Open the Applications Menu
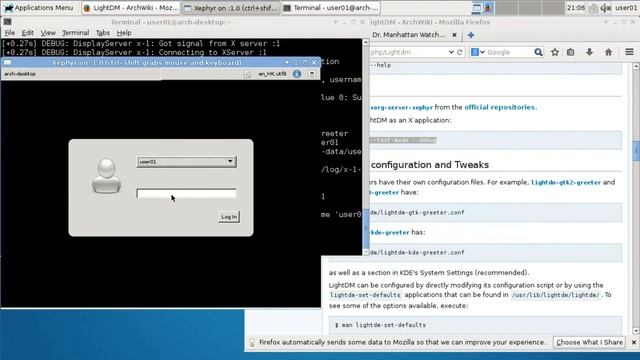The height and width of the screenshot is (360, 640). tap(39, 7)
